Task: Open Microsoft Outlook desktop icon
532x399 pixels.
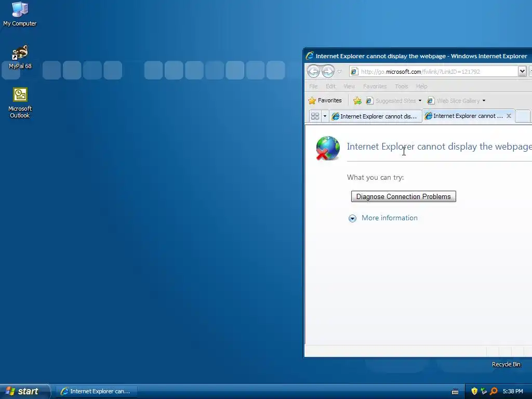Action: tap(20, 103)
